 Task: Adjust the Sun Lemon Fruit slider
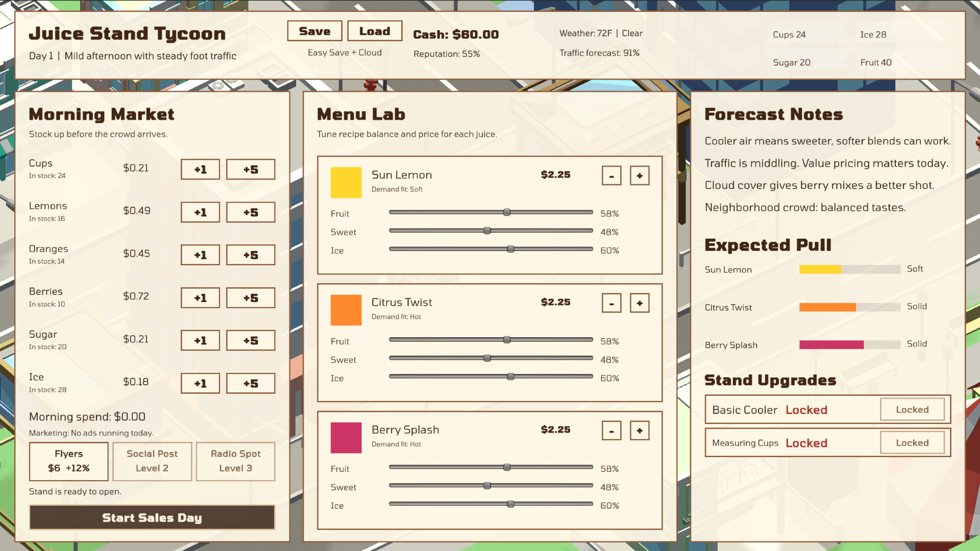[491, 212]
